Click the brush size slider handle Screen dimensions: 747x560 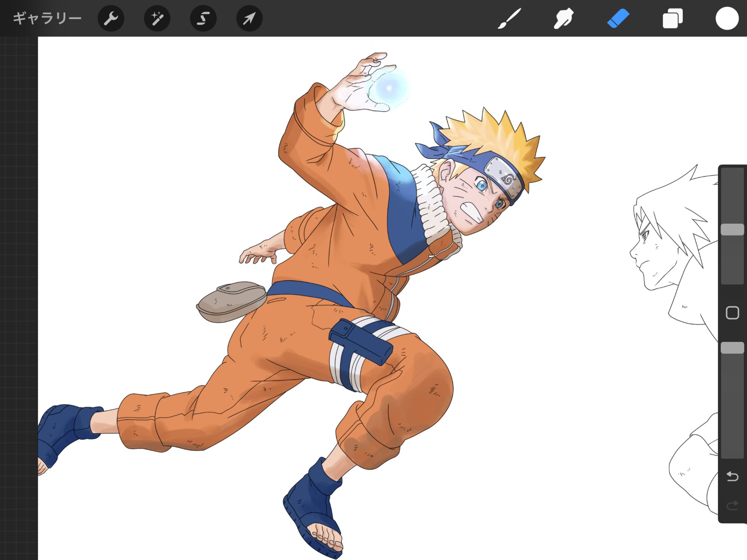click(x=732, y=229)
